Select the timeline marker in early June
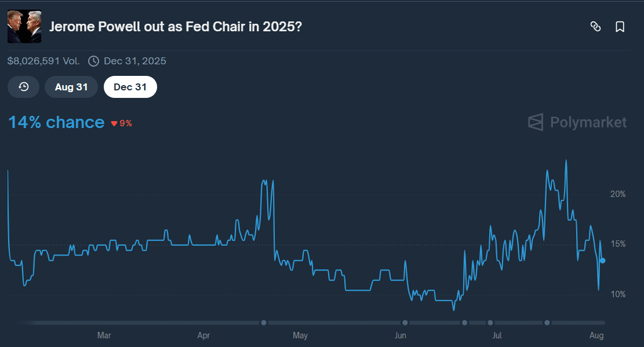The image size is (644, 347). [405, 323]
